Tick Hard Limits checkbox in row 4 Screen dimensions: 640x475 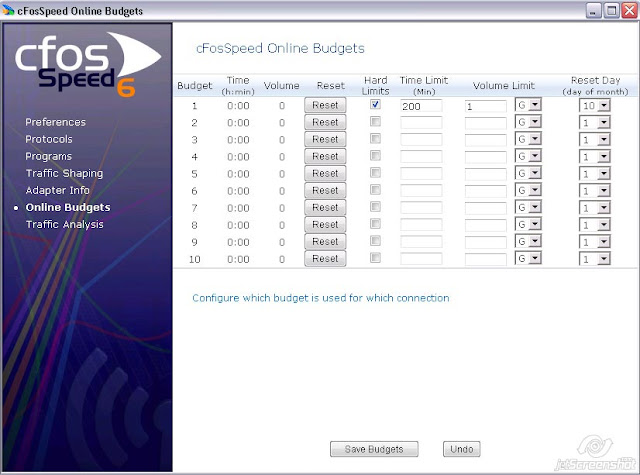click(375, 156)
